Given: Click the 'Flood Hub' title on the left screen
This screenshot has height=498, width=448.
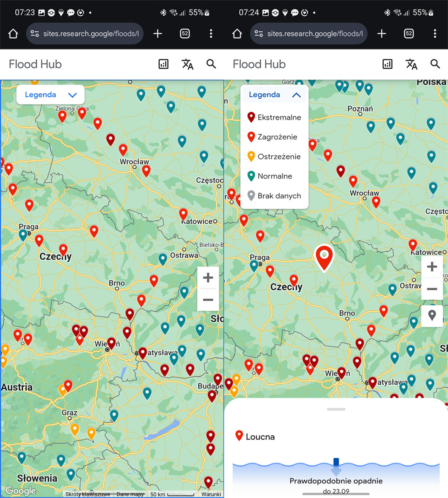Looking at the screenshot, I should point(35,64).
